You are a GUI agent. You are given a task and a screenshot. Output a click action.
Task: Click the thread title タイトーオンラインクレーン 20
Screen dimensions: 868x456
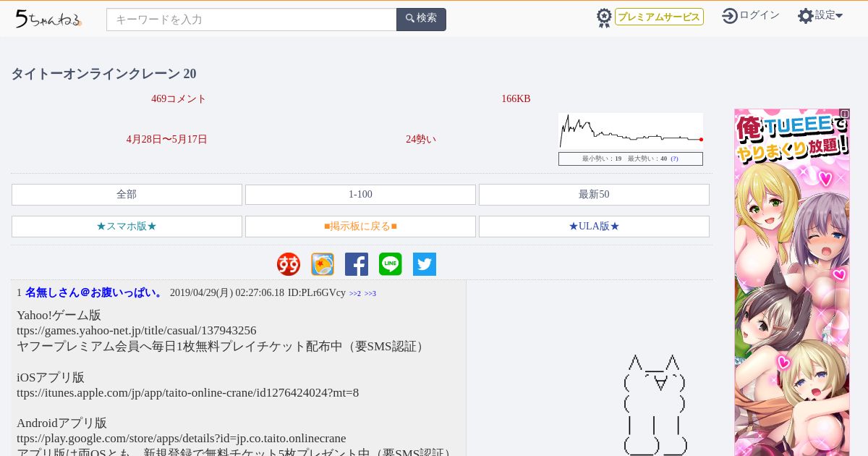coord(103,74)
